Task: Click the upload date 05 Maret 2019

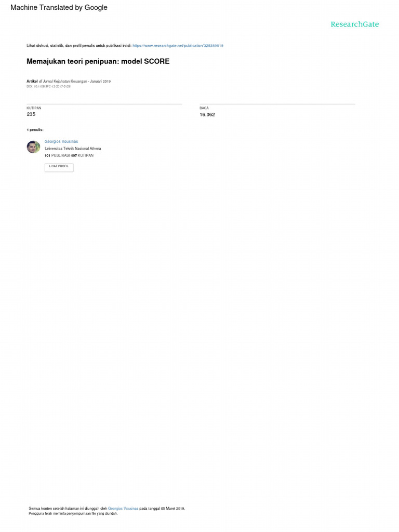Action: coord(172,508)
